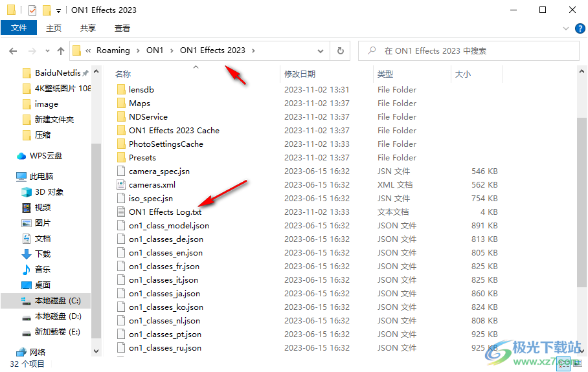Expand the chevron after Roaming breadcrumb
588x372 pixels.
point(138,50)
